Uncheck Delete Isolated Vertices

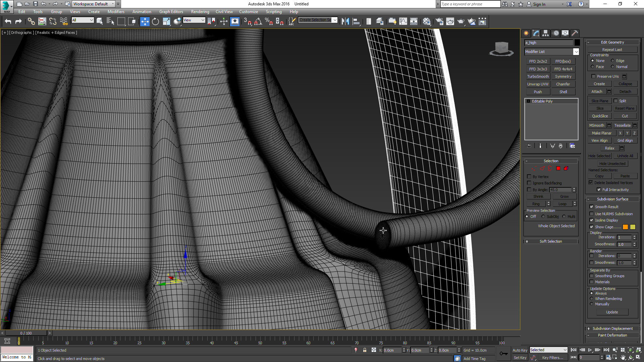591,183
